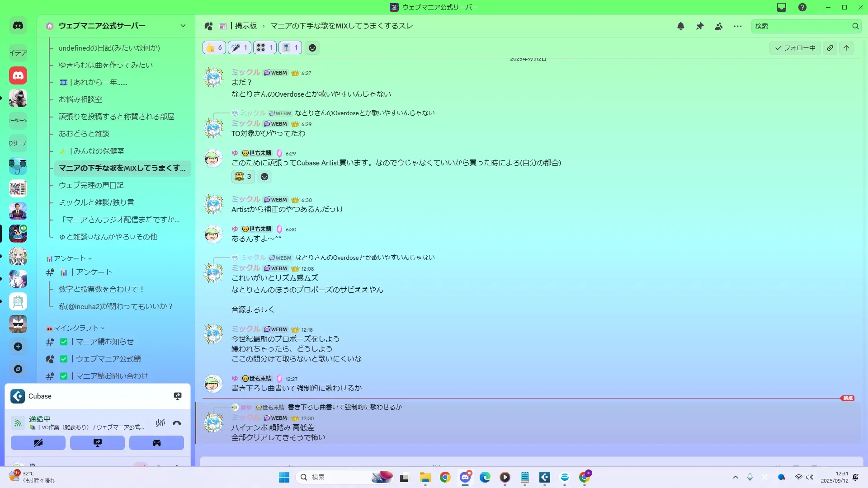Open Discover servers compass icon

[18, 369]
